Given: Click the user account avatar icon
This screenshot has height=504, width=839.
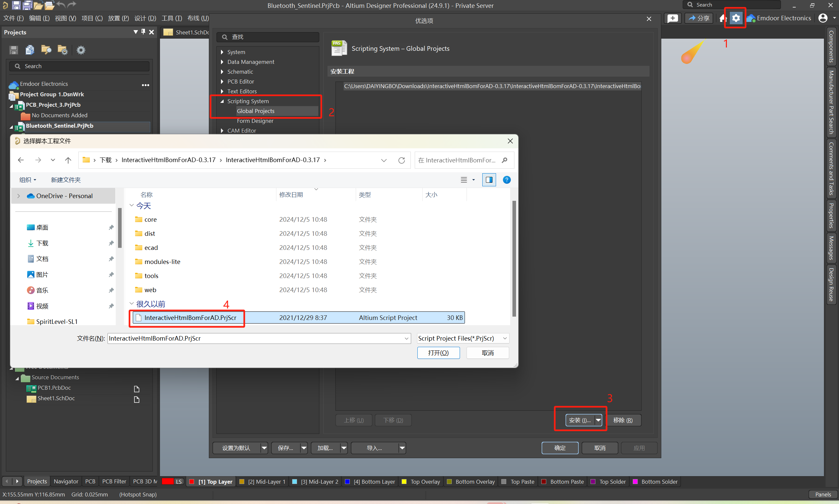Looking at the screenshot, I should point(823,18).
